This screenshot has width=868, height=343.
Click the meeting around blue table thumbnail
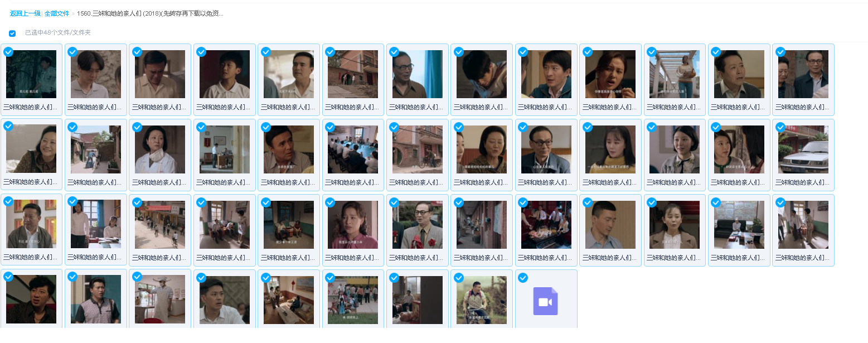pos(353,149)
